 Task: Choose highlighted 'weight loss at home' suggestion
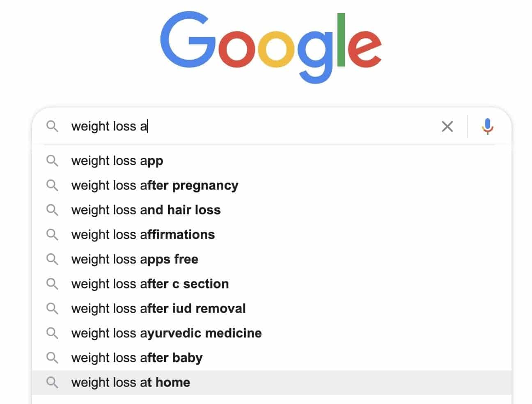(272, 382)
